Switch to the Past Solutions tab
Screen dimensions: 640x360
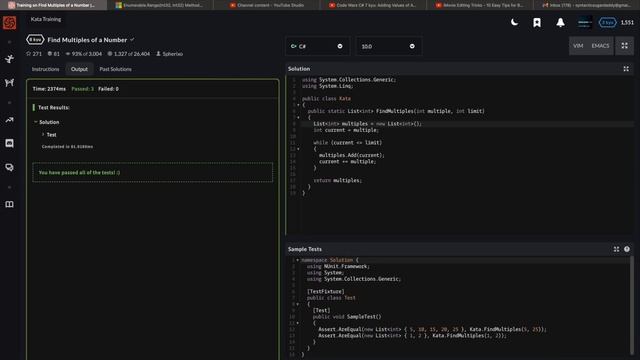coord(116,69)
